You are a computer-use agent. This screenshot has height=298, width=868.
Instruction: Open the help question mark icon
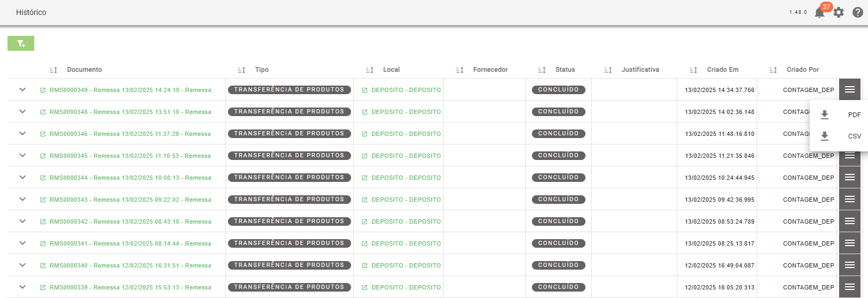857,12
